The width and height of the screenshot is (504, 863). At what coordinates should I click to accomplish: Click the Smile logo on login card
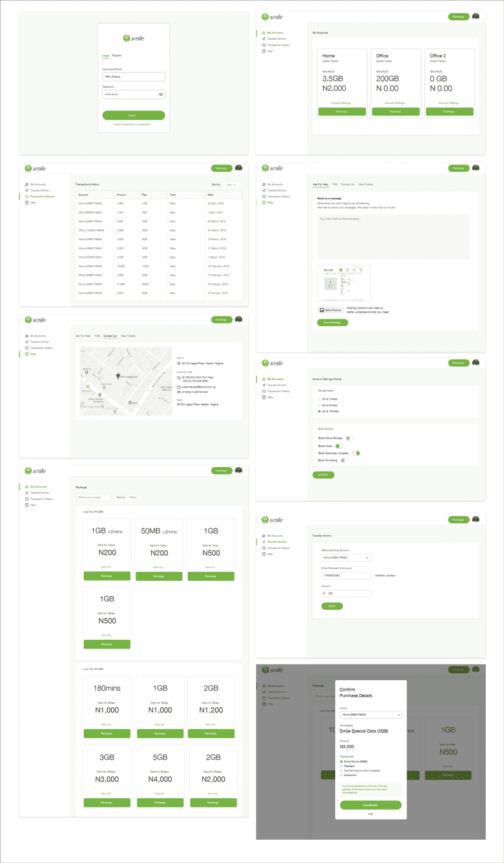(134, 38)
